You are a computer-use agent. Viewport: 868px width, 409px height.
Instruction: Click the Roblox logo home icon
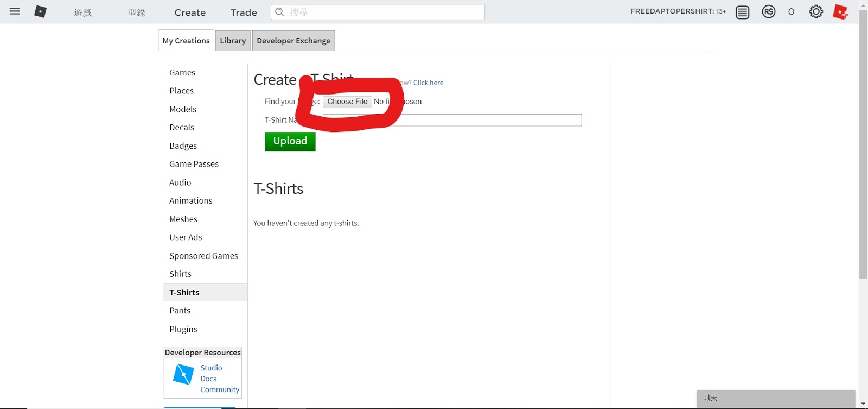coord(40,11)
